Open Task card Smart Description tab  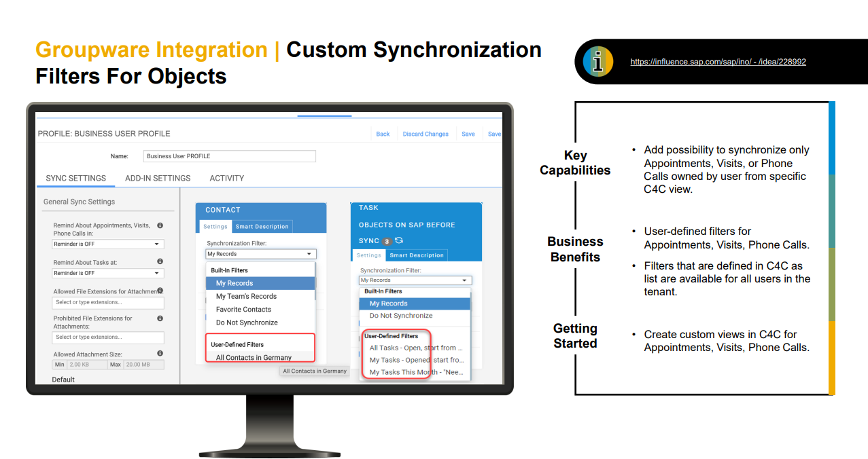417,255
